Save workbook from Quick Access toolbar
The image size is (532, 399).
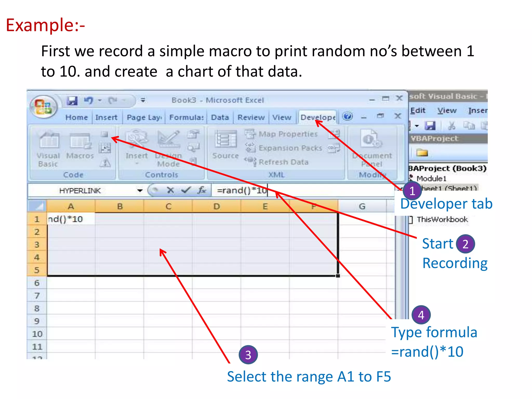pyautogui.click(x=72, y=101)
